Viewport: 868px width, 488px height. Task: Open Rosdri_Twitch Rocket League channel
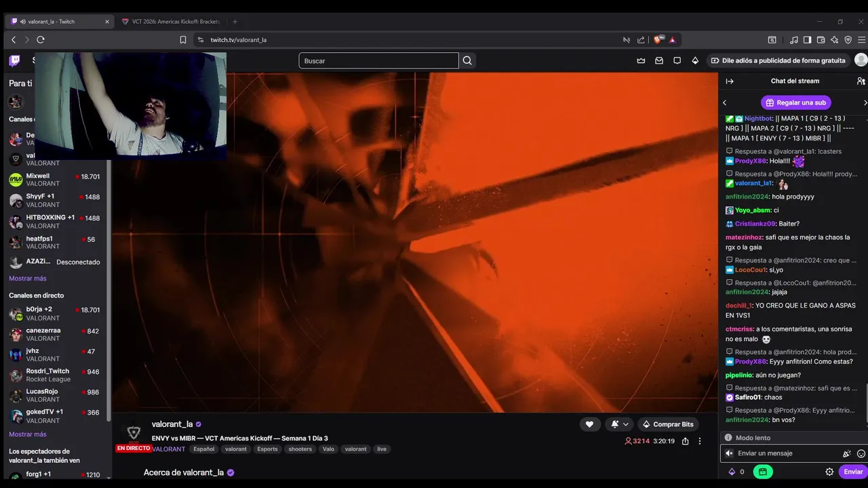pyautogui.click(x=54, y=375)
